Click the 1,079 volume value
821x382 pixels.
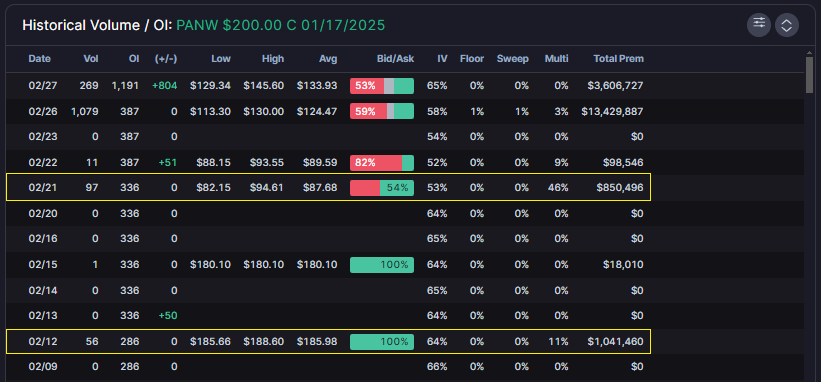pyautogui.click(x=85, y=111)
